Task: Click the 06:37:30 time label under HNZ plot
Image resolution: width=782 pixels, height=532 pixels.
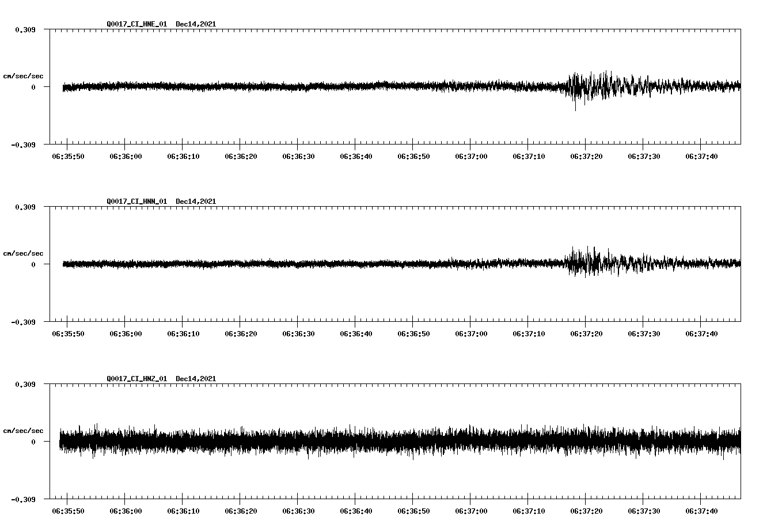Action: pyautogui.click(x=644, y=511)
